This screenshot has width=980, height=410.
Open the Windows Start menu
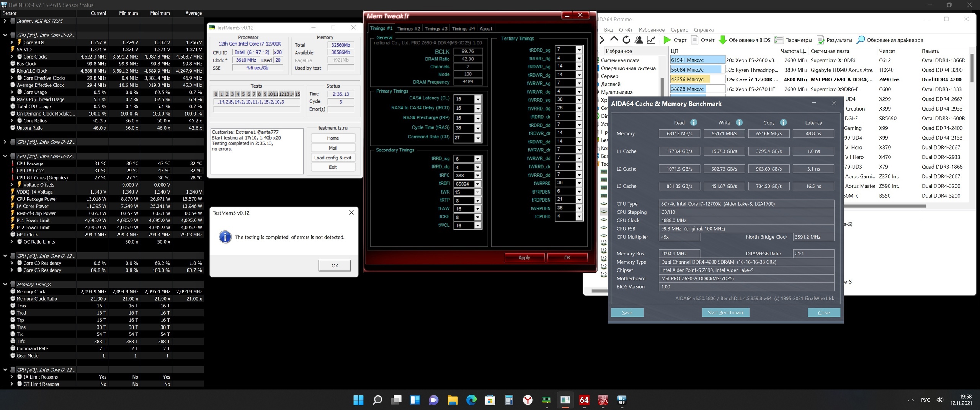point(358,400)
